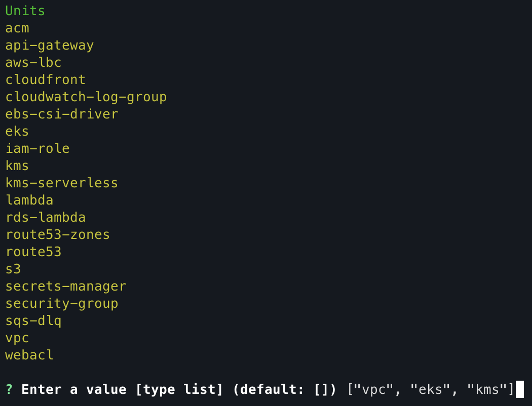Image resolution: width=532 pixels, height=406 pixels.
Task: Select the aws-lbc line
Action: click(x=33, y=62)
